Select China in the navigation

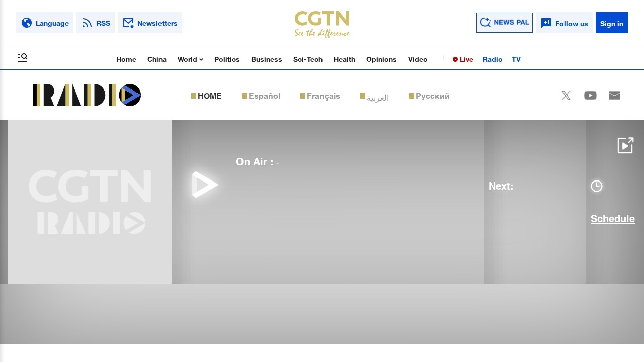pos(157,59)
